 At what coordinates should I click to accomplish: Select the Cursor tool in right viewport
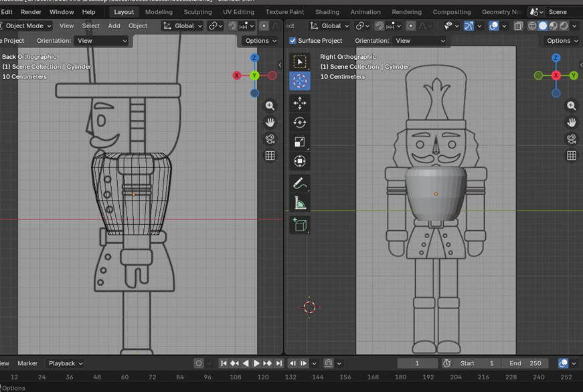pyautogui.click(x=299, y=82)
